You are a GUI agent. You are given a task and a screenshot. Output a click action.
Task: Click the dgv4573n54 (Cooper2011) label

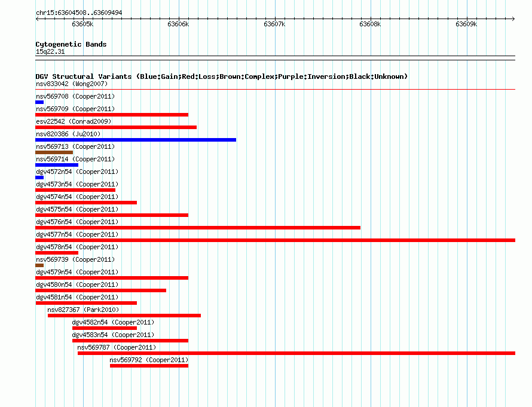pos(77,184)
